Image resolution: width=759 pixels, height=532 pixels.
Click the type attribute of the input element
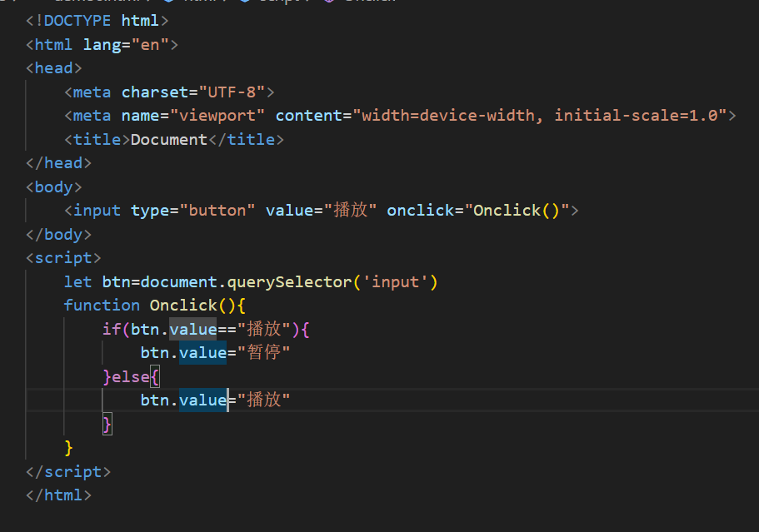point(150,211)
